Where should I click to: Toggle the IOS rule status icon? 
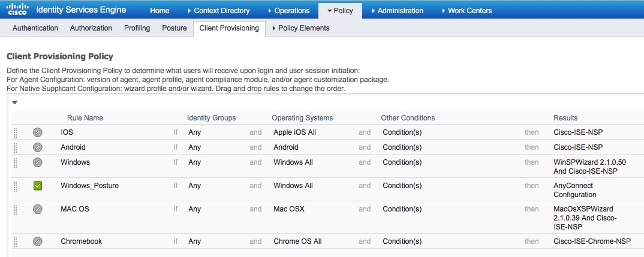coord(37,132)
